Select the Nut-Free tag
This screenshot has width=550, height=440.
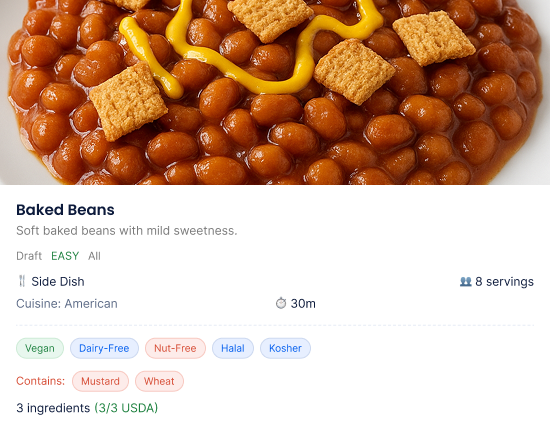175,348
